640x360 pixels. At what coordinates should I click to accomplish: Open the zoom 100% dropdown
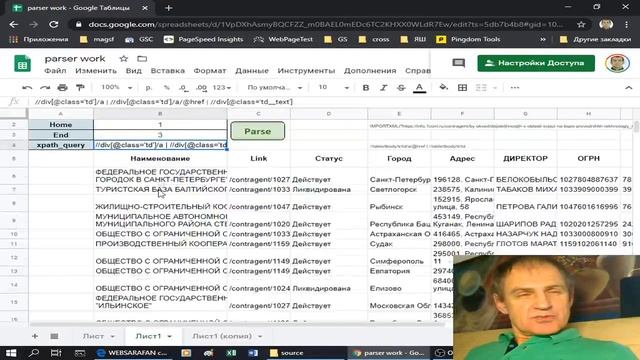(116, 88)
